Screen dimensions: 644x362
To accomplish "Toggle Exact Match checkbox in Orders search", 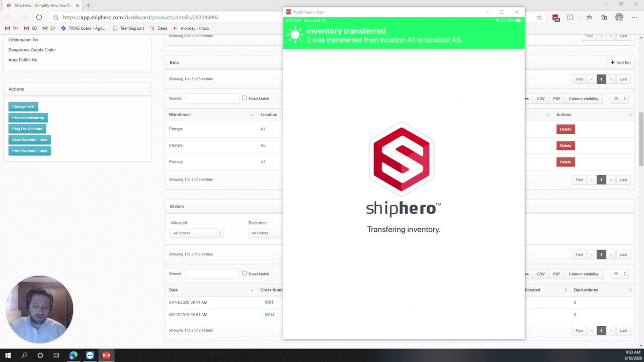I will point(245,274).
